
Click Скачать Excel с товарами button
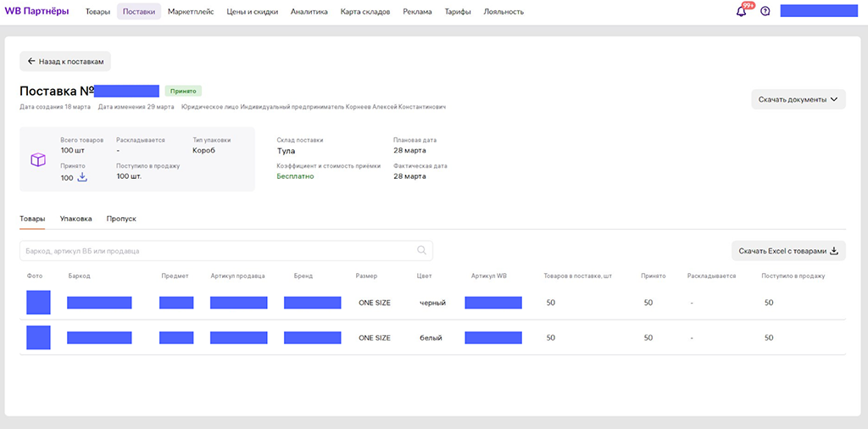click(x=788, y=251)
